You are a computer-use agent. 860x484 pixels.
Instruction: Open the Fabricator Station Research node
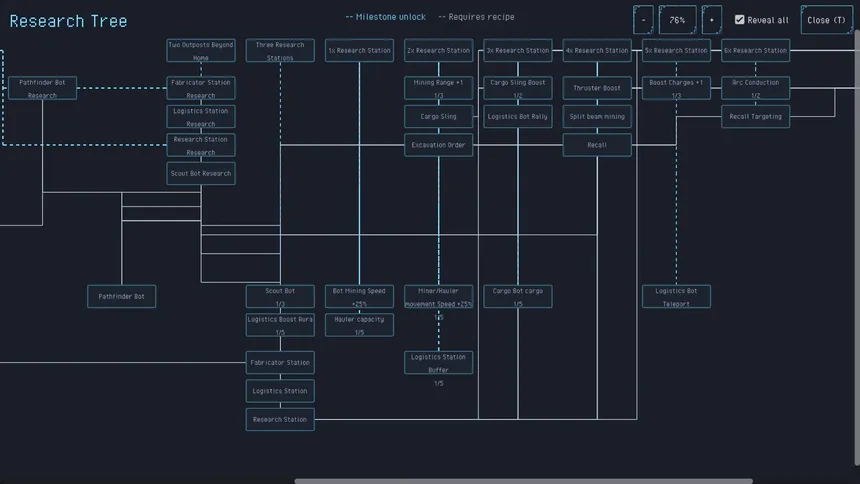(x=201, y=88)
